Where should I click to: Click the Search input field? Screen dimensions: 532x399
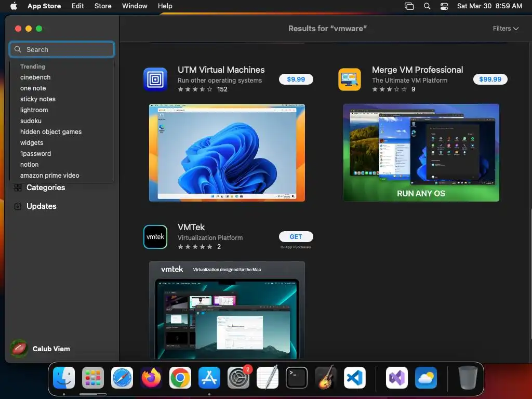pyautogui.click(x=62, y=49)
